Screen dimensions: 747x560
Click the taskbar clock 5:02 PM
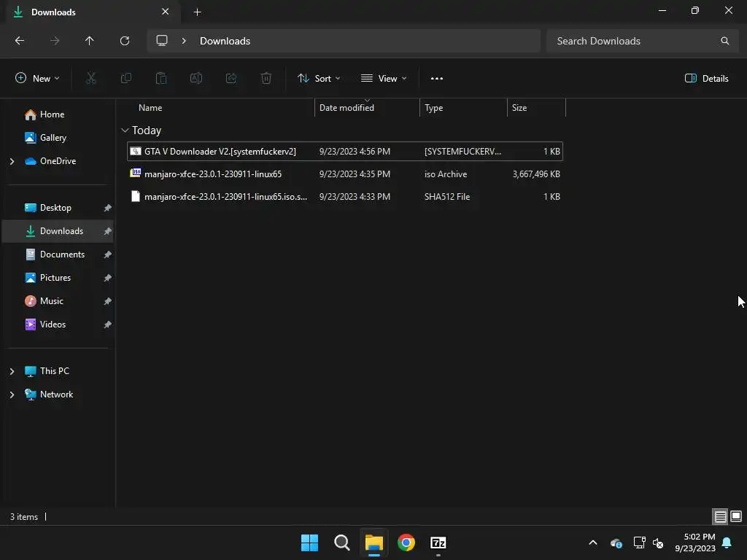pos(695,542)
